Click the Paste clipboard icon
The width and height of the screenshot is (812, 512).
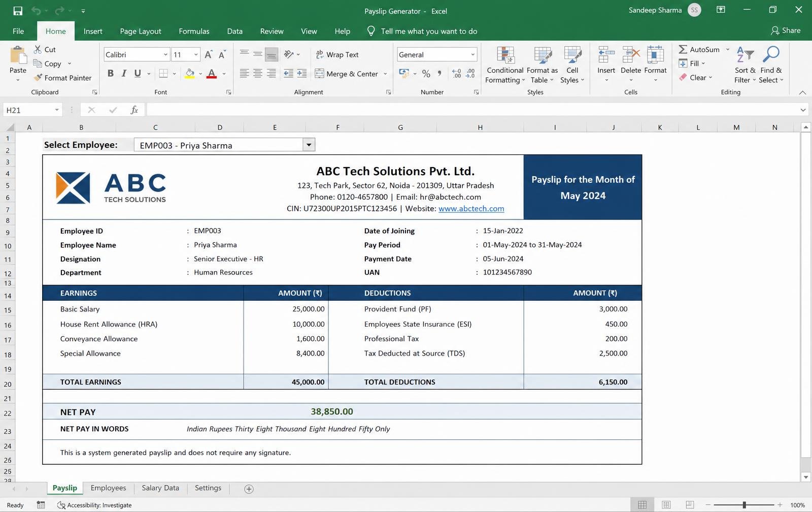pyautogui.click(x=18, y=55)
